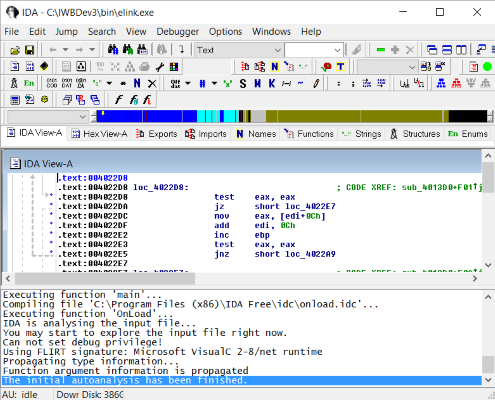Click the 'short loc_4022E7' jump target
The image size is (495, 400).
(295, 206)
